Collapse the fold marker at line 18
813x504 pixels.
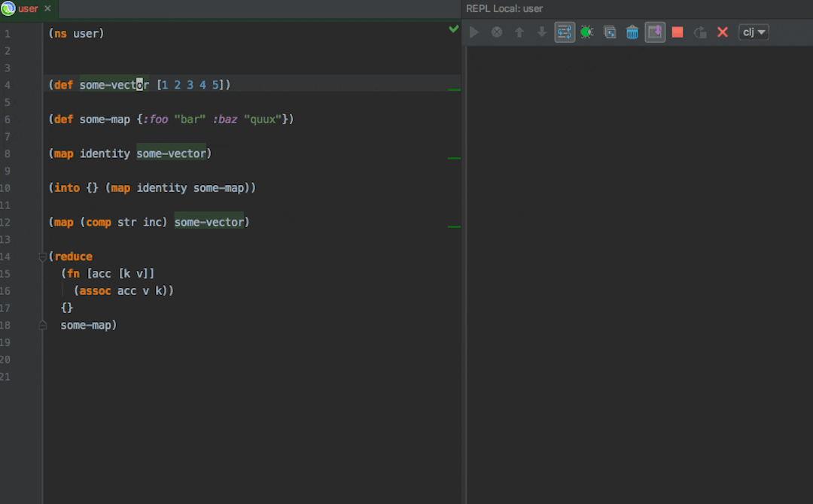point(43,325)
